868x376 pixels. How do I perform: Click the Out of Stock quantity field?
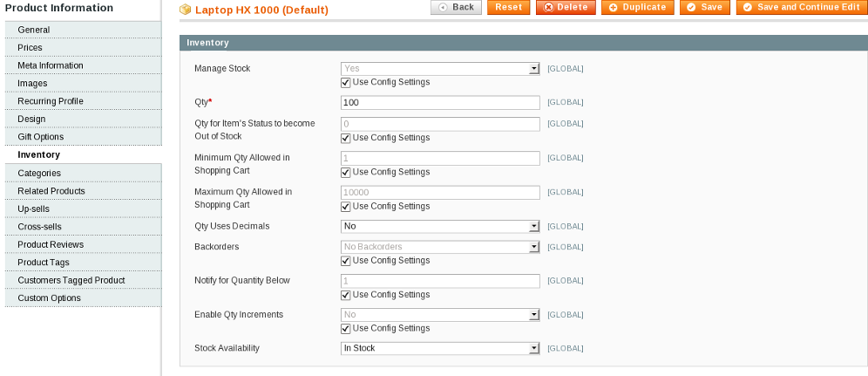pos(440,124)
